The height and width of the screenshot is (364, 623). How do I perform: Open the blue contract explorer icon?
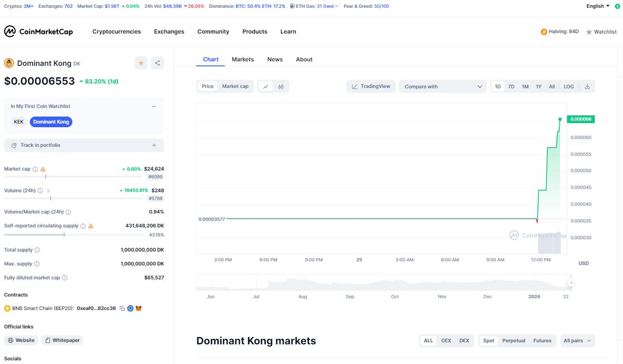(130, 308)
